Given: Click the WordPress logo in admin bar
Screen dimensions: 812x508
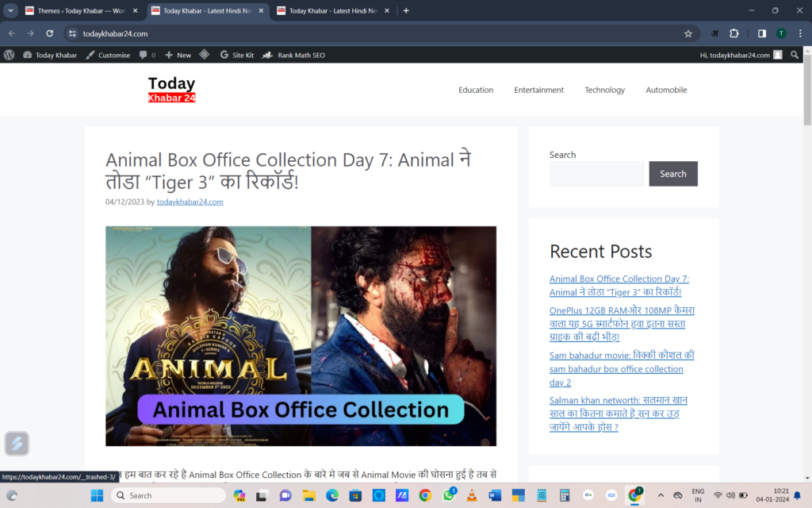Looking at the screenshot, I should pyautogui.click(x=10, y=55).
